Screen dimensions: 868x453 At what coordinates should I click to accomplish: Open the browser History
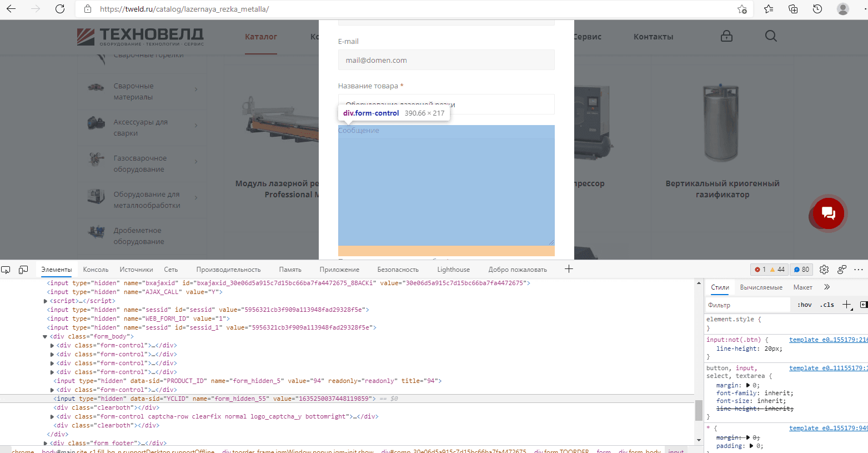click(817, 9)
